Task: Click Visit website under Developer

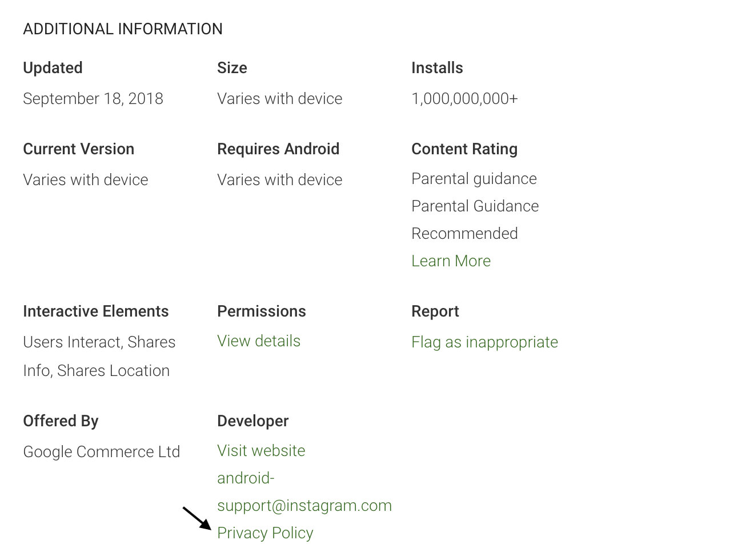Action: [x=261, y=450]
